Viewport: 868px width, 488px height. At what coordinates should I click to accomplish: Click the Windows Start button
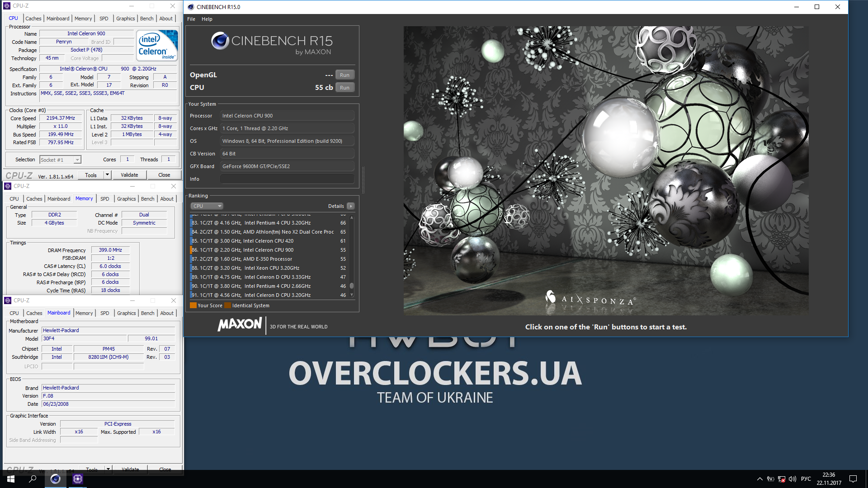click(x=11, y=479)
